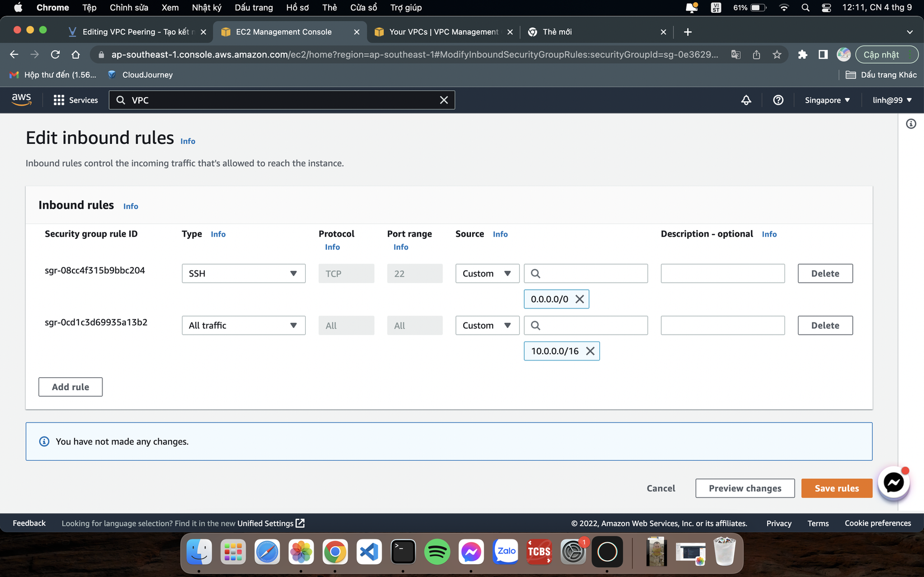Expand the Chrome tab search chevron
Screen dimensions: 924x577
[909, 32]
